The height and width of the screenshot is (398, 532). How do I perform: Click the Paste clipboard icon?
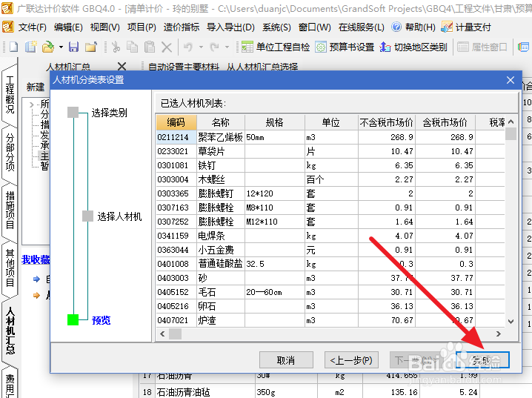[149, 47]
